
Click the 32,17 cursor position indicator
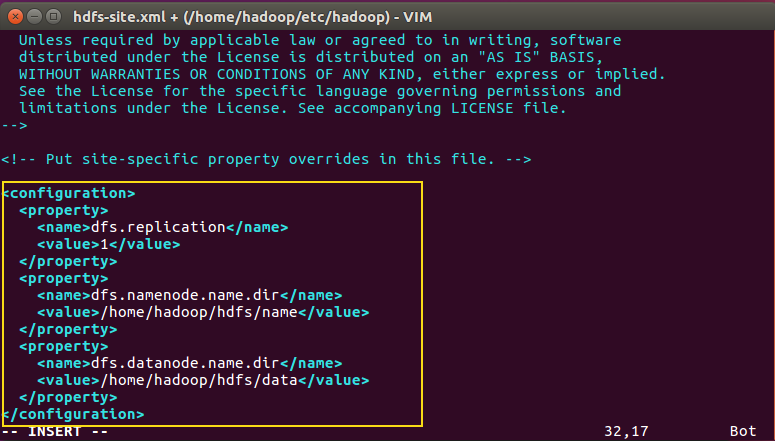(x=626, y=431)
